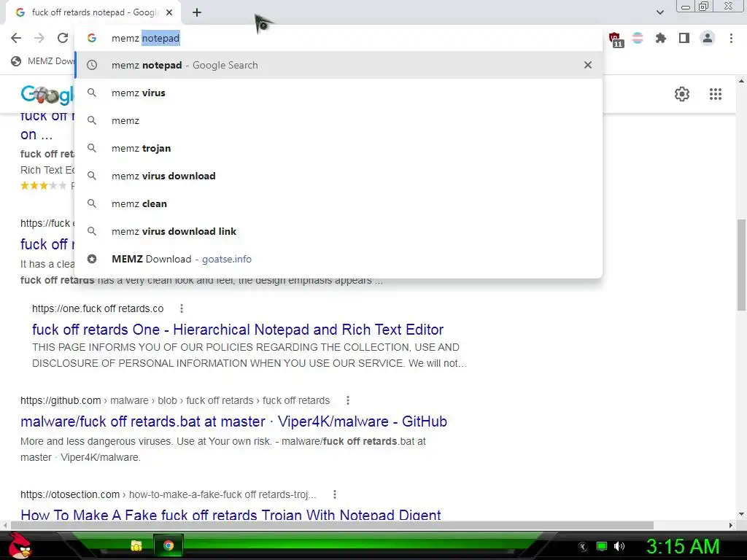Select the Google search results tab
Image resolution: width=747 pixels, height=560 pixels.
tap(93, 12)
